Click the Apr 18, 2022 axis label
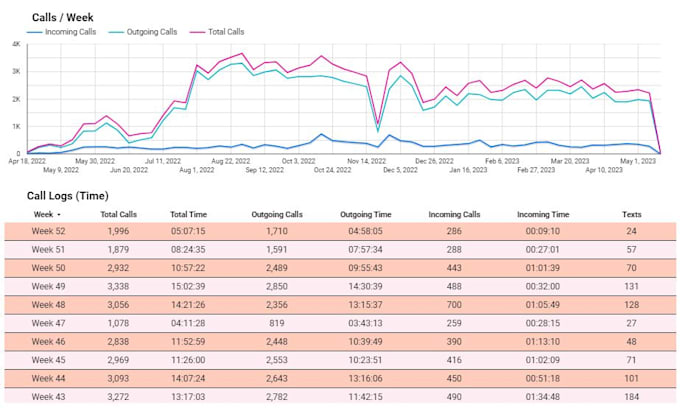Image resolution: width=680 pixels, height=414 pixels. tap(27, 161)
